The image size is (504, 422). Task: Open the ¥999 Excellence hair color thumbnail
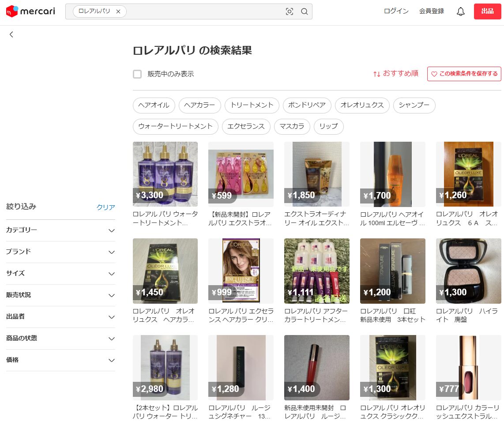pos(241,271)
